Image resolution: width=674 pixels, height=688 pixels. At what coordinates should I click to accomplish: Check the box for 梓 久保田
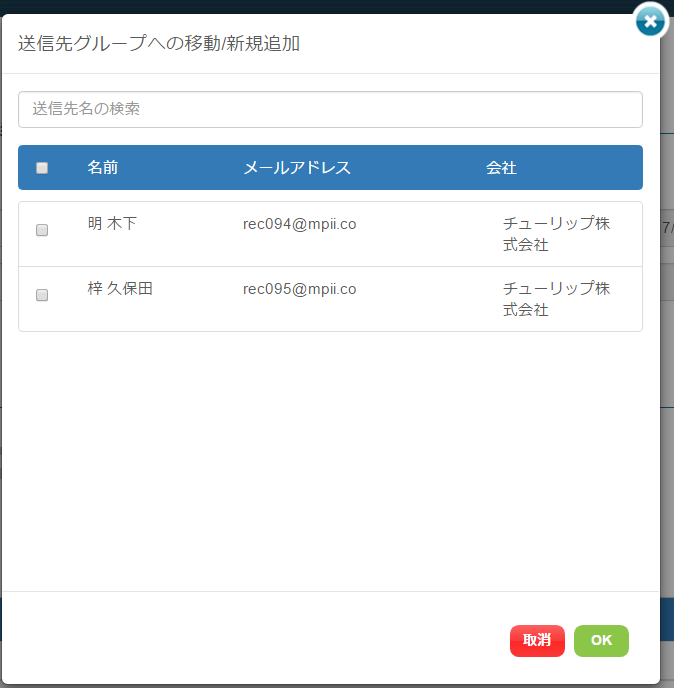(x=42, y=295)
